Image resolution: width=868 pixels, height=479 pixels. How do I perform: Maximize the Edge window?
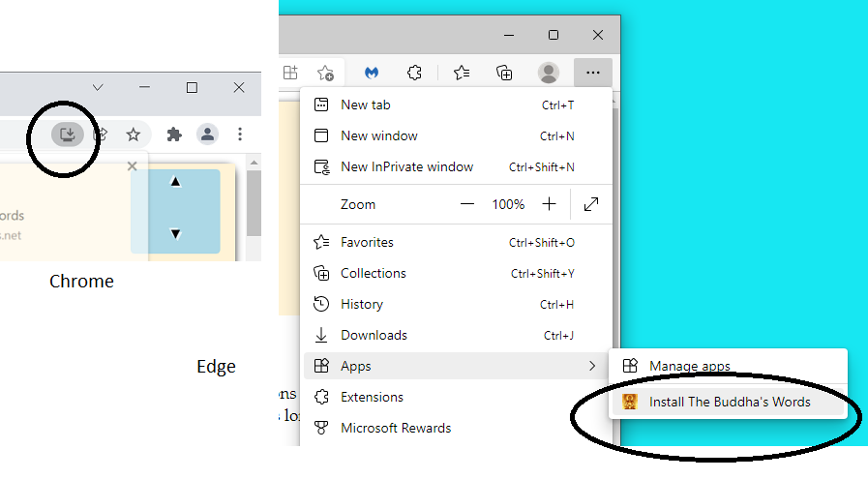[554, 35]
